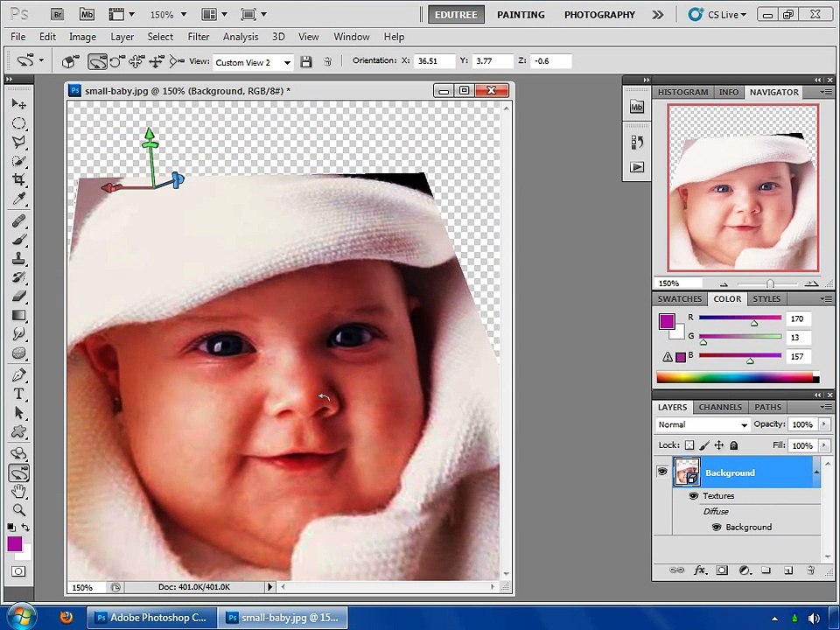
Task: Select the Type tool
Action: (x=18, y=394)
